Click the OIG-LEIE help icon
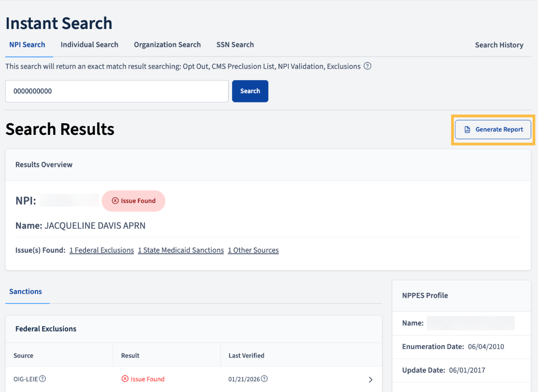The width and height of the screenshot is (538, 392). coord(43,378)
